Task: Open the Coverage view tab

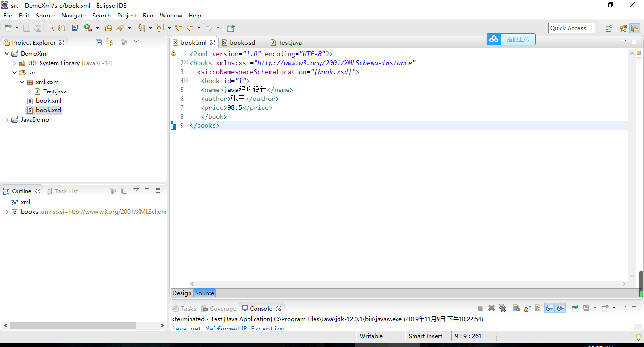Action: pyautogui.click(x=219, y=309)
